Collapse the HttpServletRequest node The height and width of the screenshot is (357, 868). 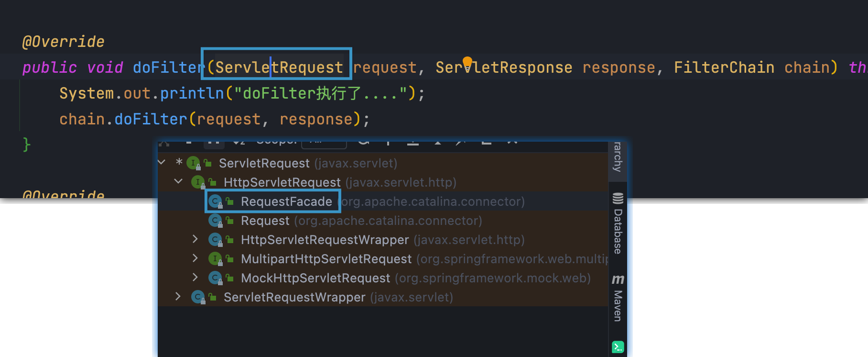coord(178,181)
